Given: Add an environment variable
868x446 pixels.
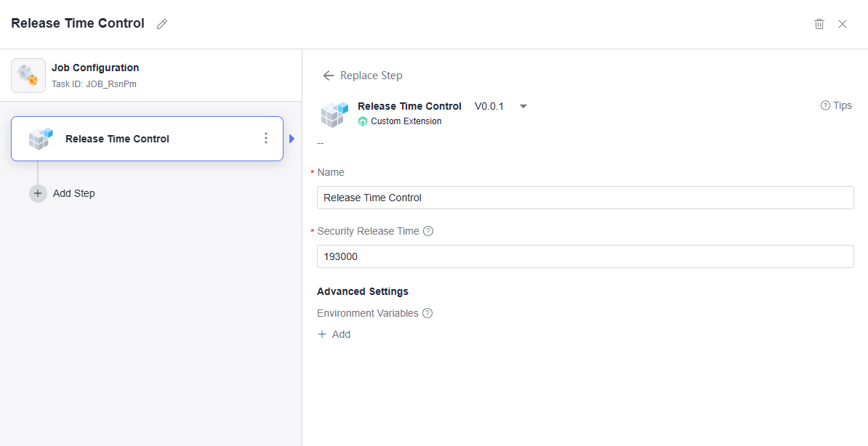Looking at the screenshot, I should (x=334, y=334).
